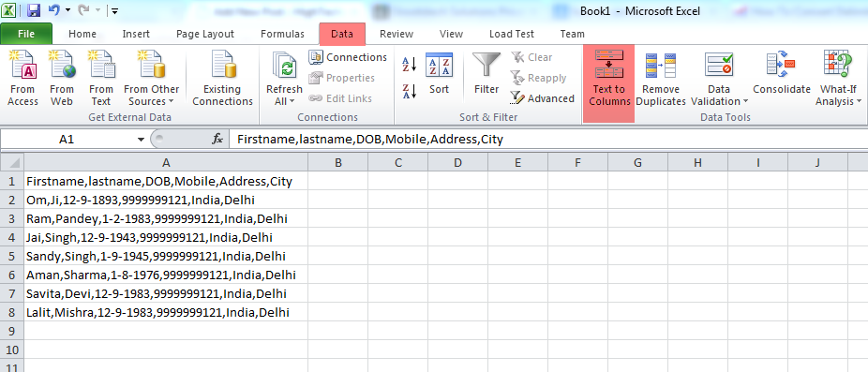The image size is (868, 372).
Task: Click the Excel application icon
Action: (9, 10)
